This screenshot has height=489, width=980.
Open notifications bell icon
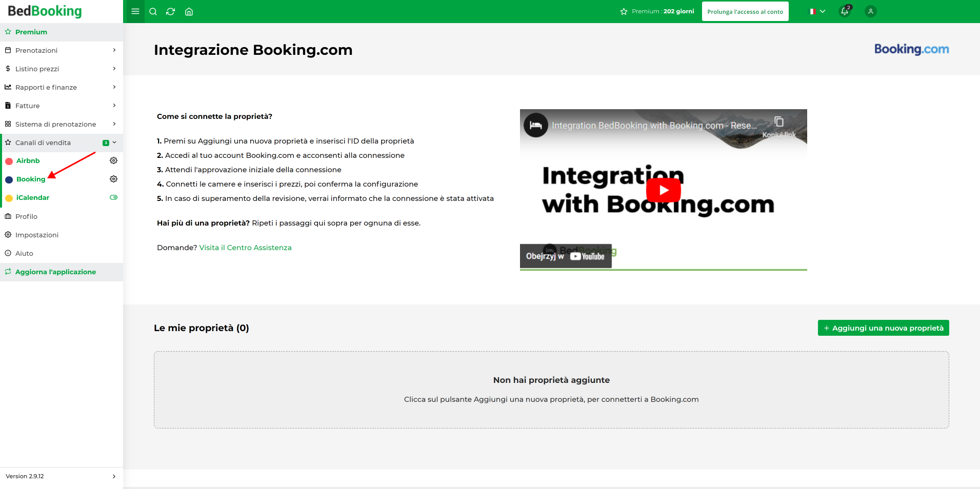[x=845, y=11]
